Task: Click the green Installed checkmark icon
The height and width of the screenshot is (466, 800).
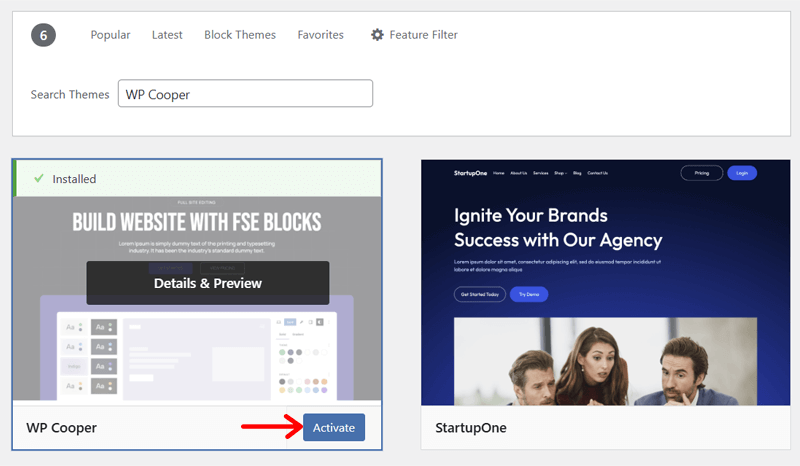Action: click(x=38, y=179)
